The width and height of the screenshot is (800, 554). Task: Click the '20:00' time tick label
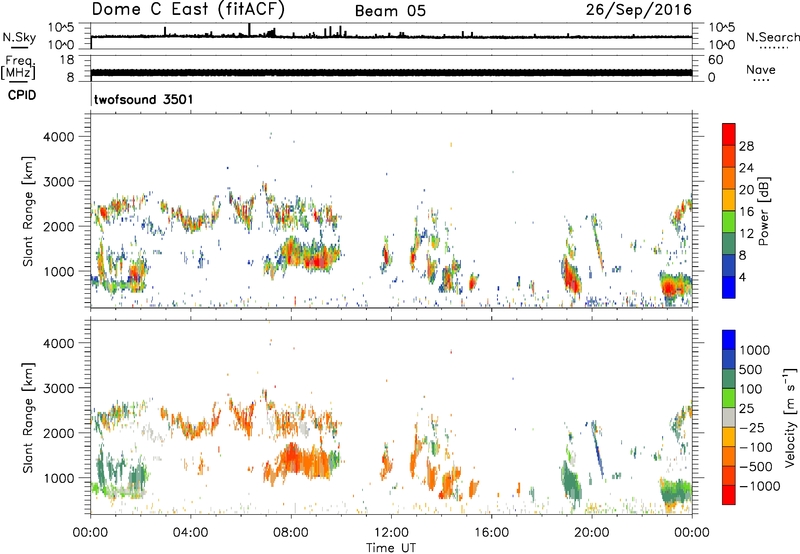[591, 533]
